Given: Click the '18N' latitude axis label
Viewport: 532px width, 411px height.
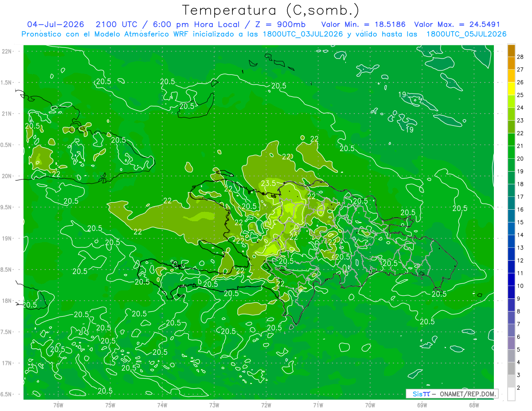Looking at the screenshot, I should tap(8, 301).
